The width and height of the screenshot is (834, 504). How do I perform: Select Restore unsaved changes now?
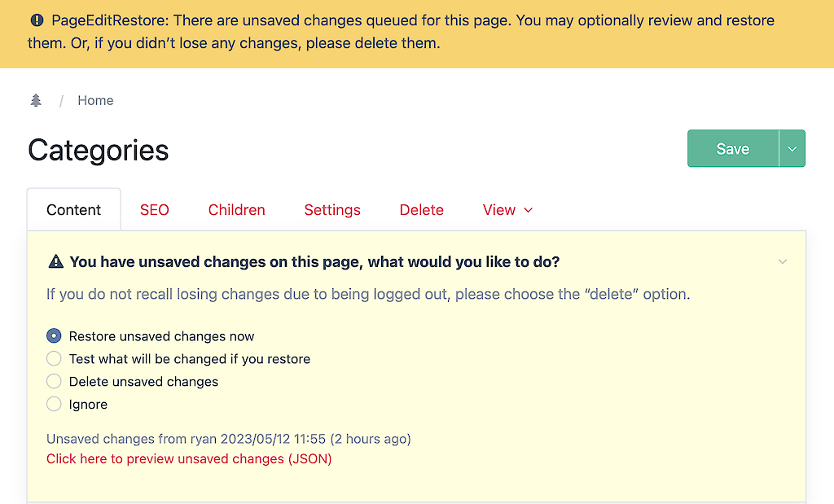pos(54,336)
